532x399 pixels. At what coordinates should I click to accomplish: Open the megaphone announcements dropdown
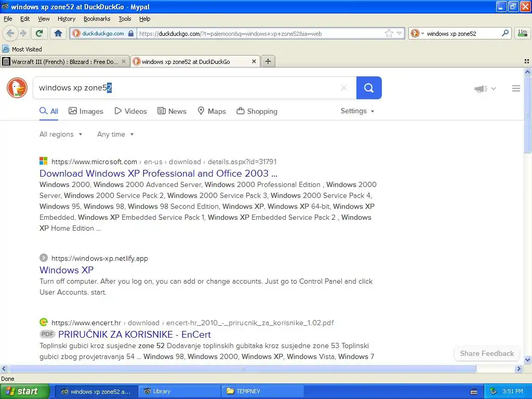tap(485, 88)
